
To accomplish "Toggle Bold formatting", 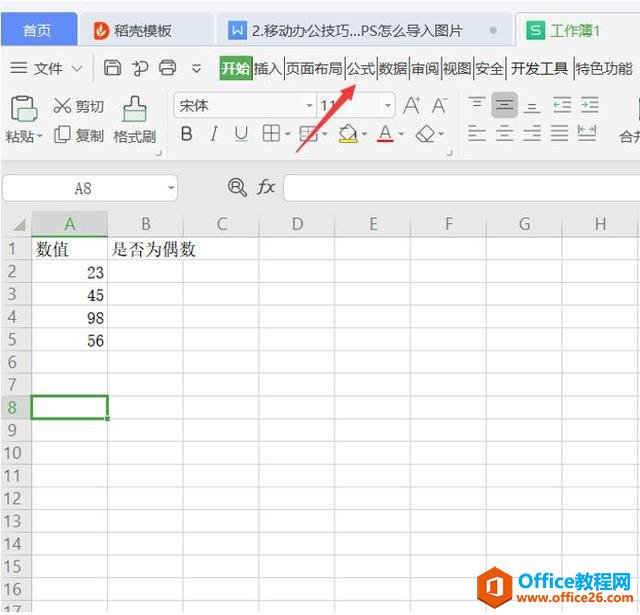I will click(187, 134).
